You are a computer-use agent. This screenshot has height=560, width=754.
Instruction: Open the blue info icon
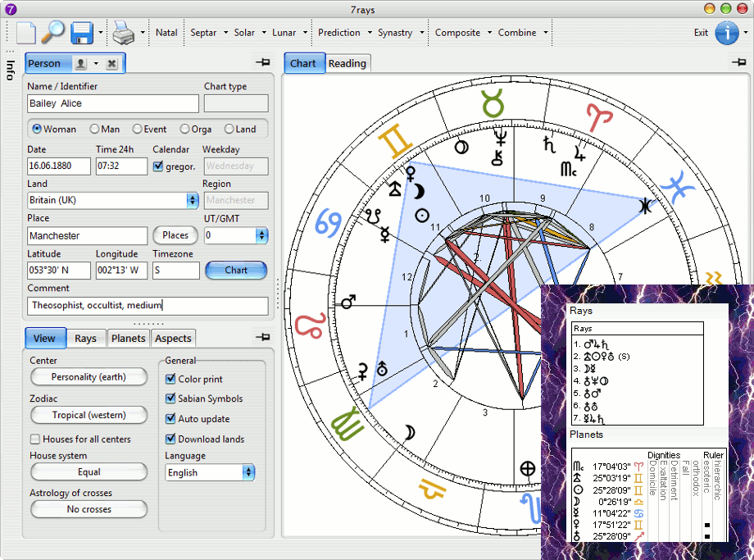[x=726, y=33]
